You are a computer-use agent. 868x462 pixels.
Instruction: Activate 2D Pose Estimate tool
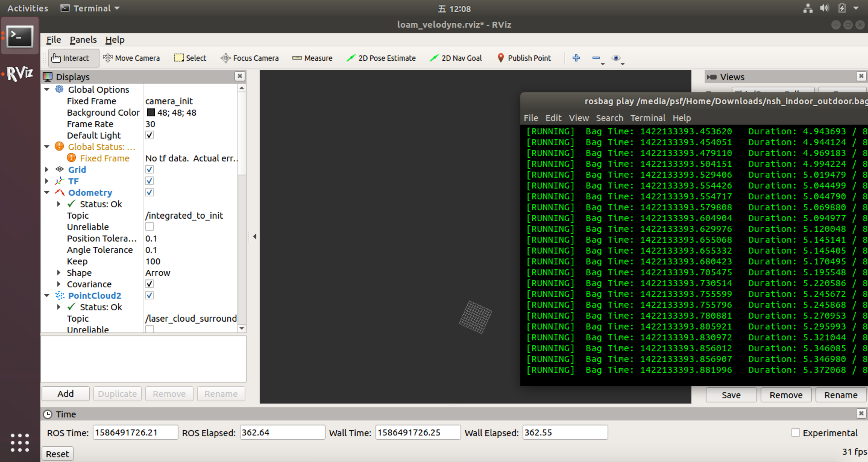point(382,58)
